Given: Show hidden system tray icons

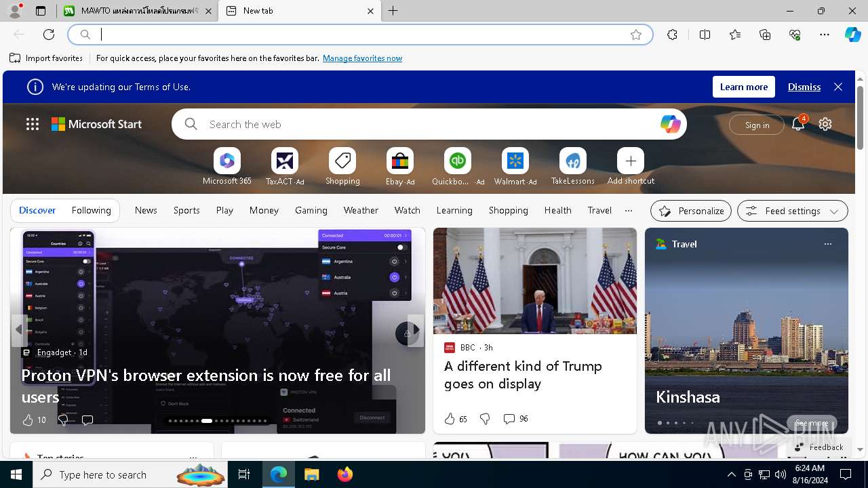Looking at the screenshot, I should [731, 474].
